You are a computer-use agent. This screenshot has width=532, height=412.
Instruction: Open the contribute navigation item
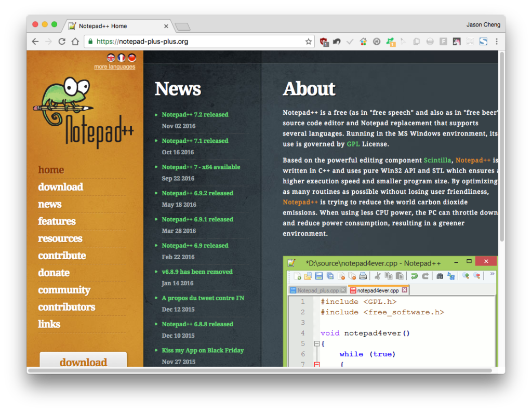[62, 256]
